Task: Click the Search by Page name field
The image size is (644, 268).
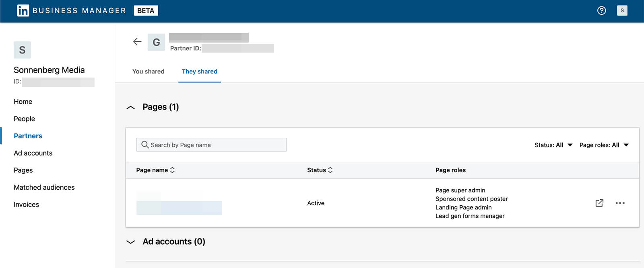Action: pos(211,145)
